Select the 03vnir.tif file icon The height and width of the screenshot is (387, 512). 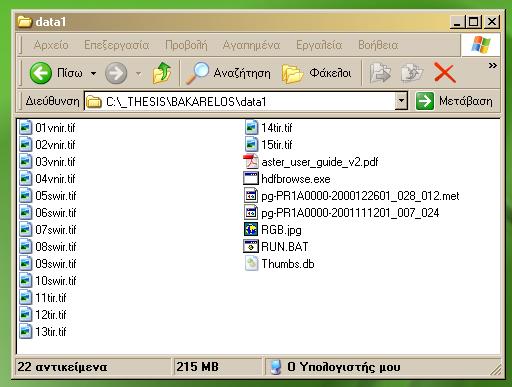coord(26,162)
